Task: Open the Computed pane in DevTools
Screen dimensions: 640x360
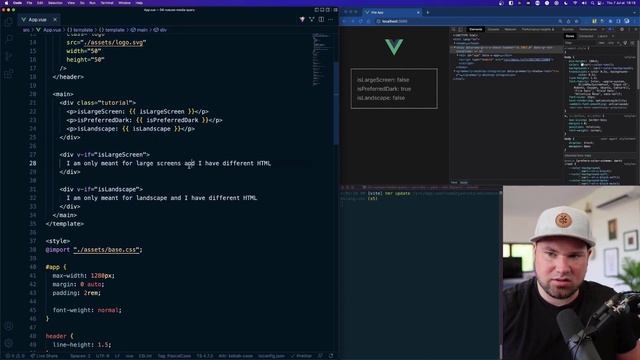Action: [586, 36]
